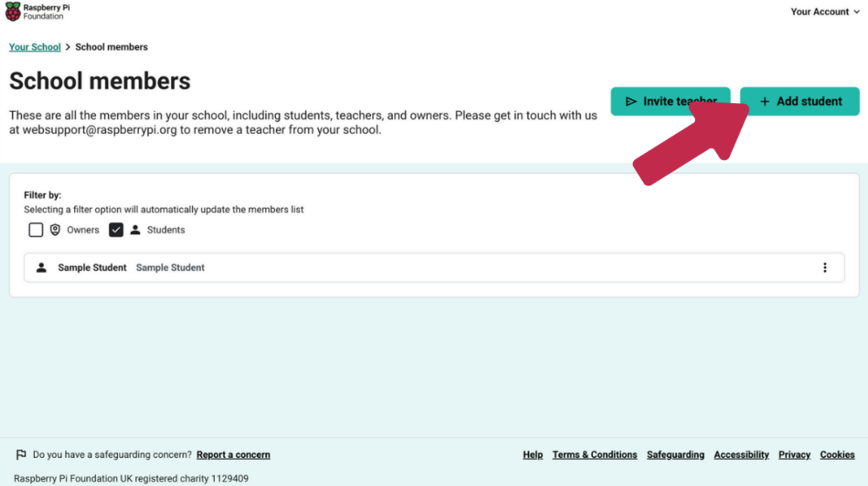Open the Your Account dropdown
Screen dimensions: 868x486
click(x=824, y=12)
